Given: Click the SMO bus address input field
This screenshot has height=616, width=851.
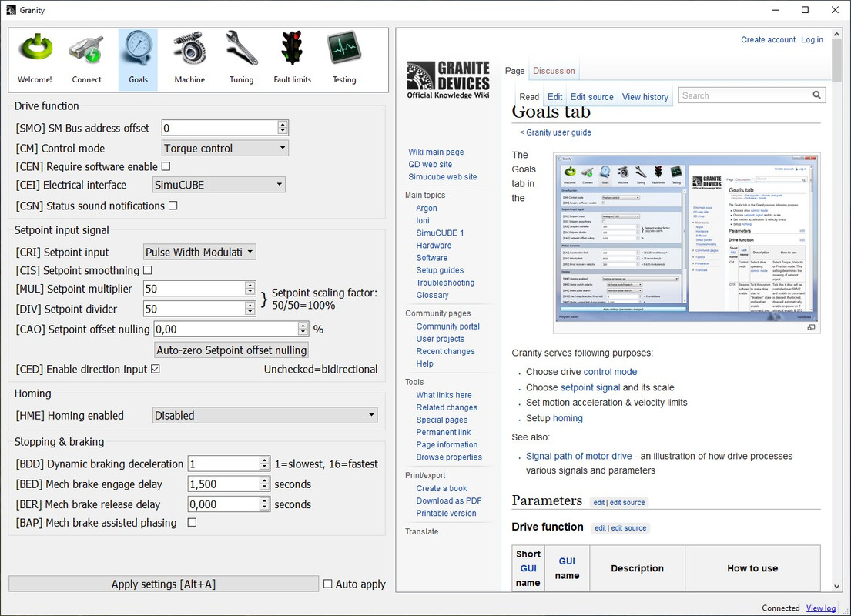Looking at the screenshot, I should [219, 128].
